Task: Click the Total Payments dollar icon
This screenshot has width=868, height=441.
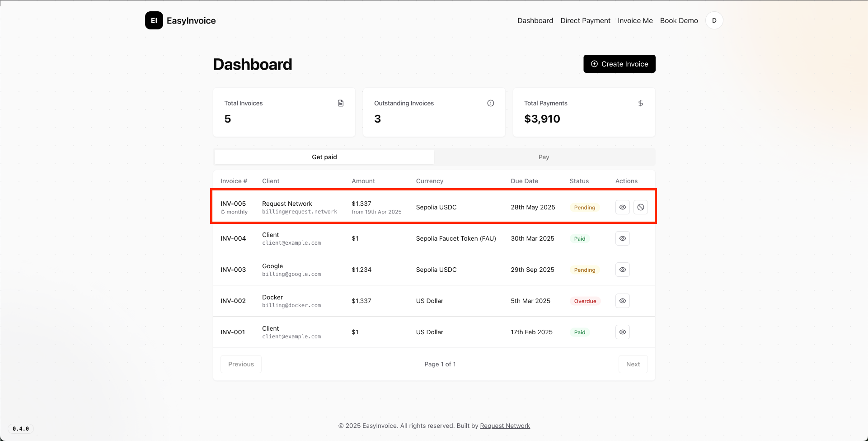Action: [640, 103]
